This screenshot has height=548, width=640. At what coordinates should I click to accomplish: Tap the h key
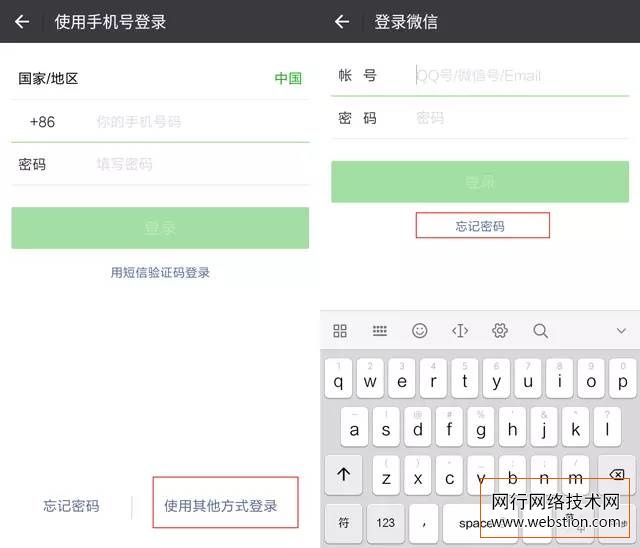(x=513, y=427)
